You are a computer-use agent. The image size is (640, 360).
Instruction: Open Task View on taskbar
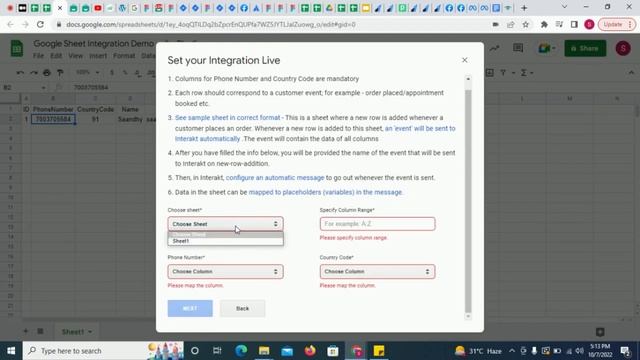[x=217, y=351]
